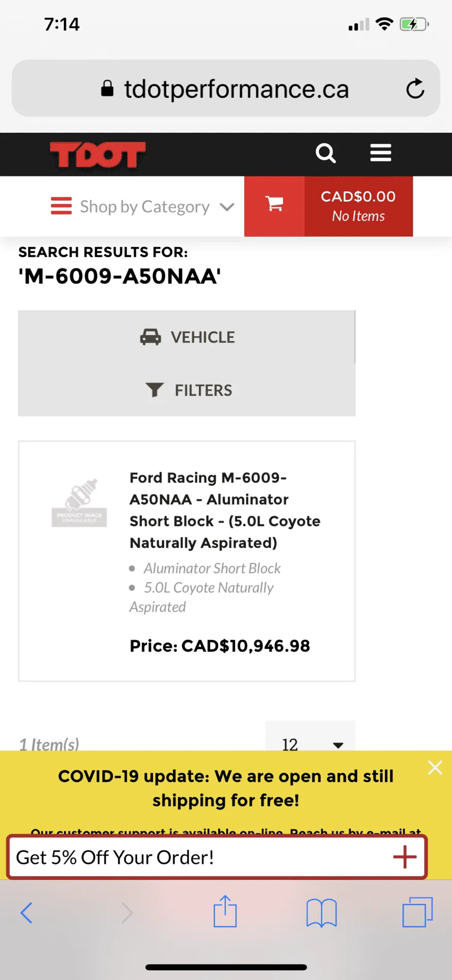
Task: View cart total CAD$0.00 No Items
Action: point(359,206)
